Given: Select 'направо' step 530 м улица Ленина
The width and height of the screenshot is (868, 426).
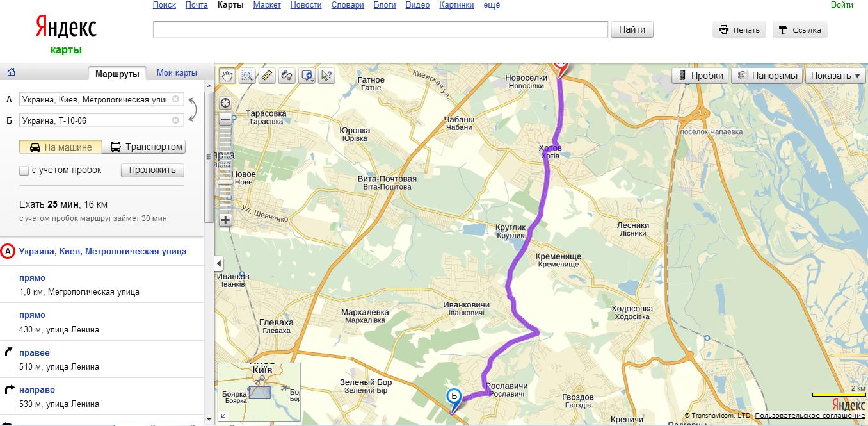Looking at the screenshot, I should [x=102, y=397].
